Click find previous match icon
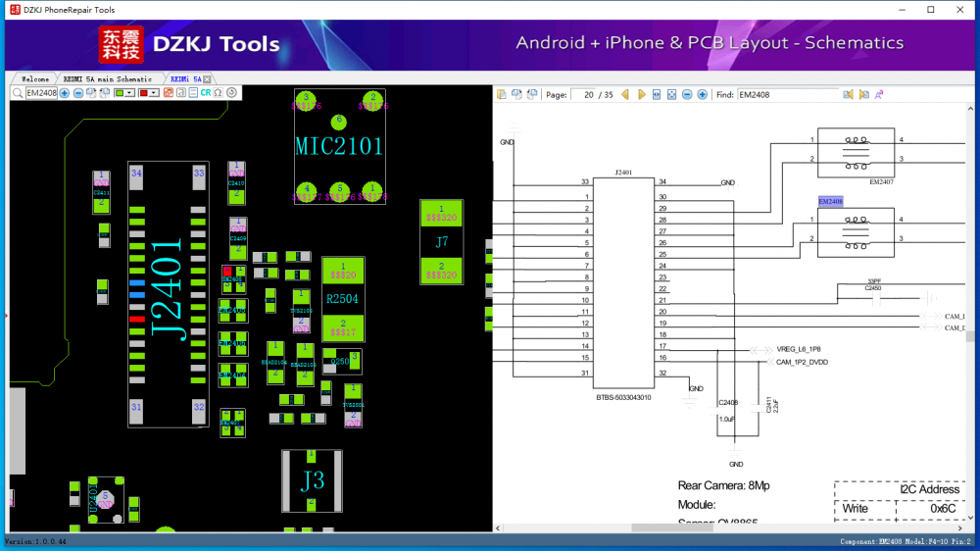This screenshot has width=980, height=551. pyautogui.click(x=849, y=95)
